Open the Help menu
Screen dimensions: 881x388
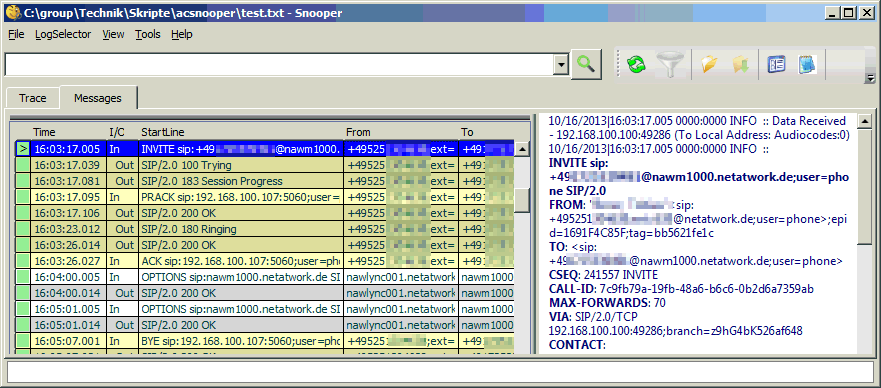point(182,34)
